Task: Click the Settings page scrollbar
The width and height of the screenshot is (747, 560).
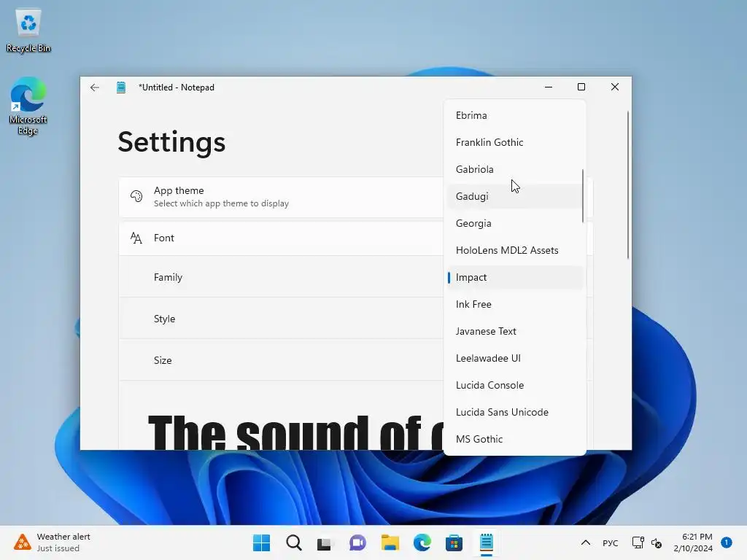Action: click(628, 184)
